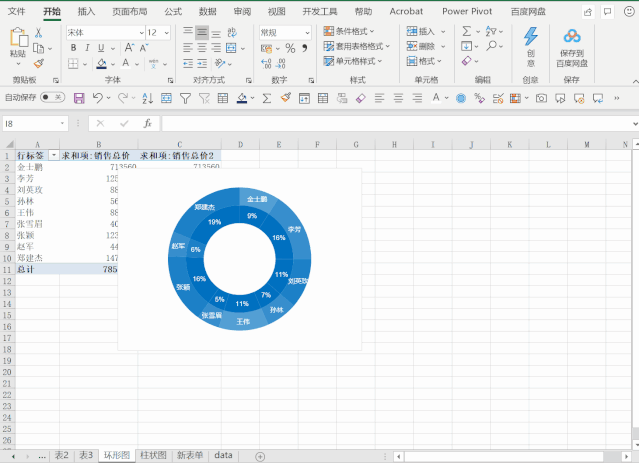Click the formula bar input field

(397, 123)
